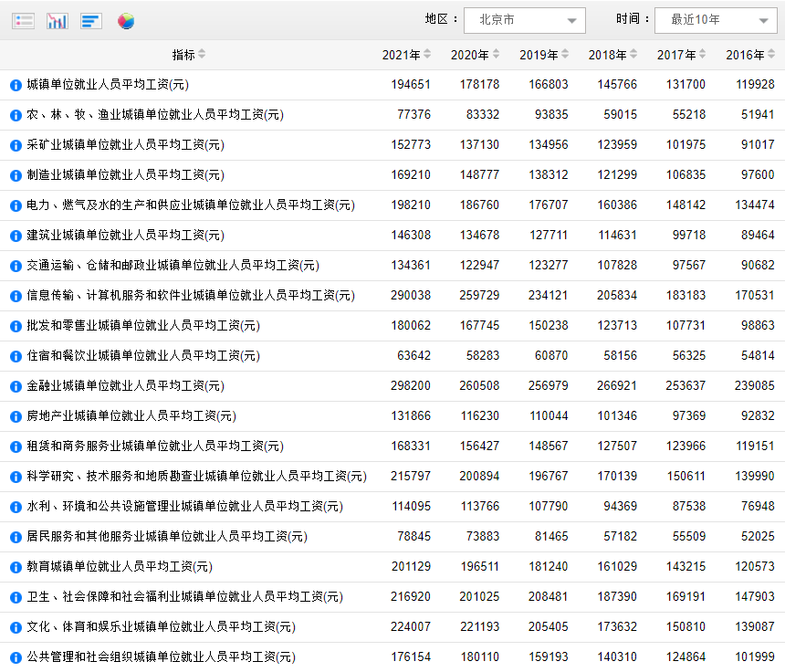
Task: Select 城镇单位就业人员平均工资(元) indicator text
Action: 108,85
